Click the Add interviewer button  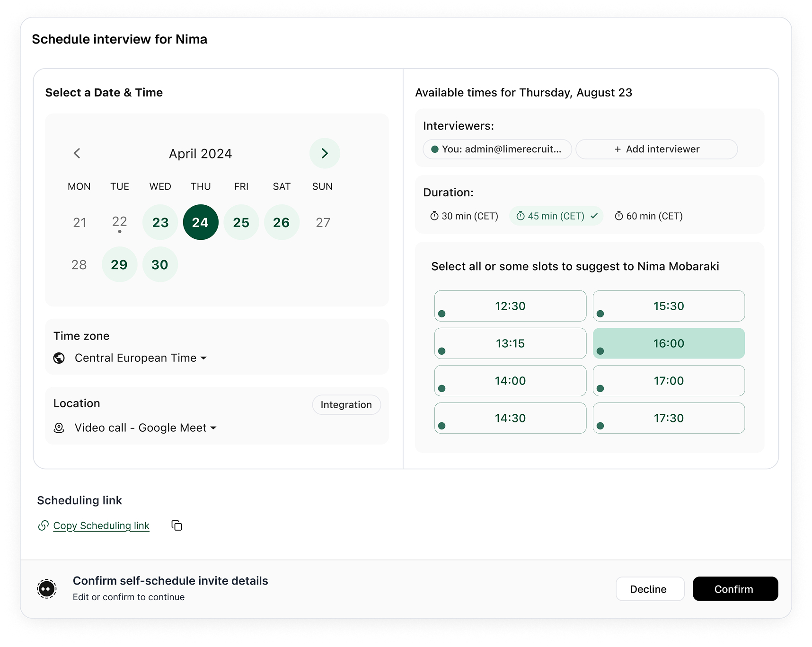657,149
